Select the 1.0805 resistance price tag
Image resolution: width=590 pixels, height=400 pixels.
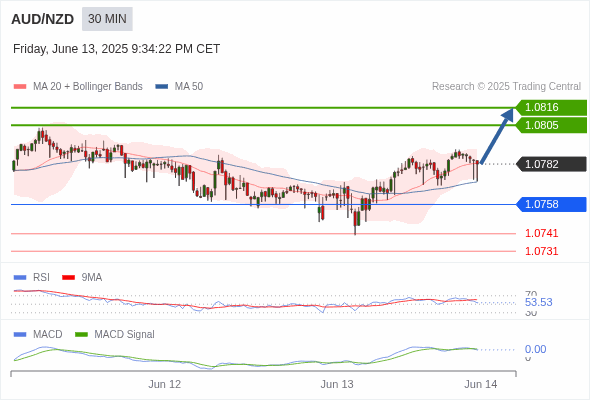pyautogui.click(x=551, y=125)
